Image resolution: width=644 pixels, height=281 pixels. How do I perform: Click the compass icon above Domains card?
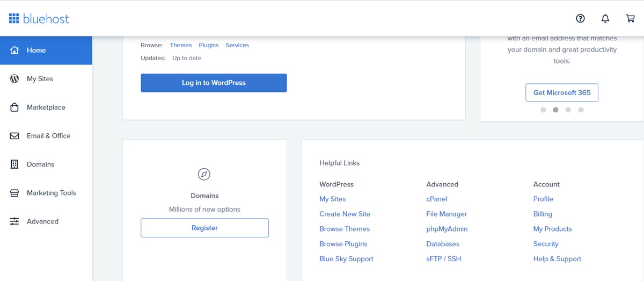(204, 174)
